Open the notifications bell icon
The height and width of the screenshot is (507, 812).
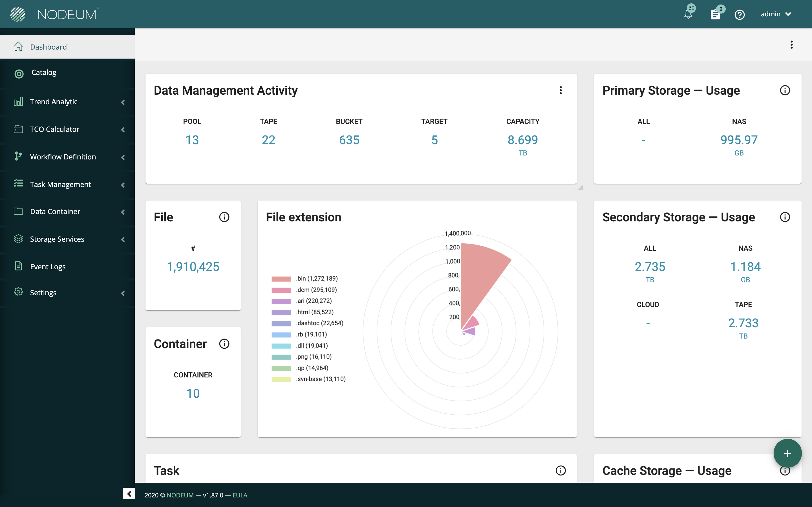(688, 14)
